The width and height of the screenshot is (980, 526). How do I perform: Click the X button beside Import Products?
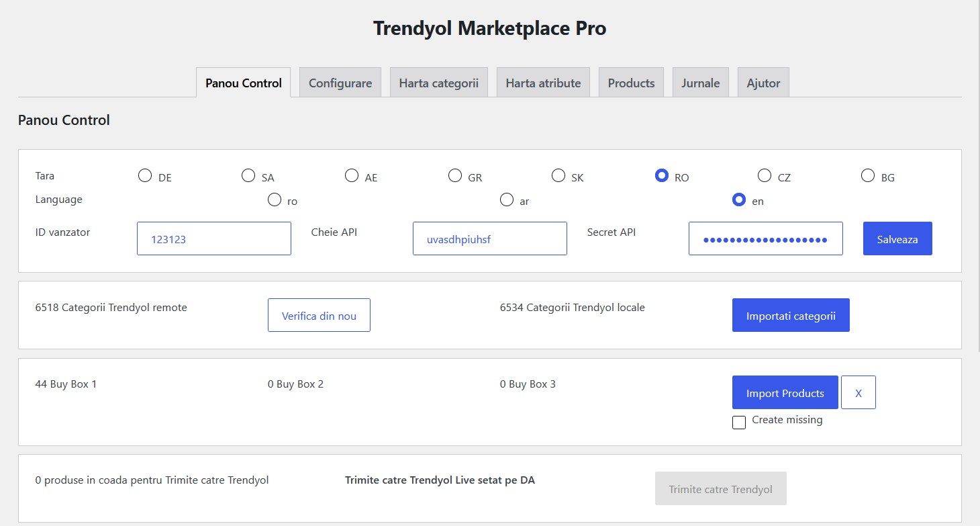859,392
